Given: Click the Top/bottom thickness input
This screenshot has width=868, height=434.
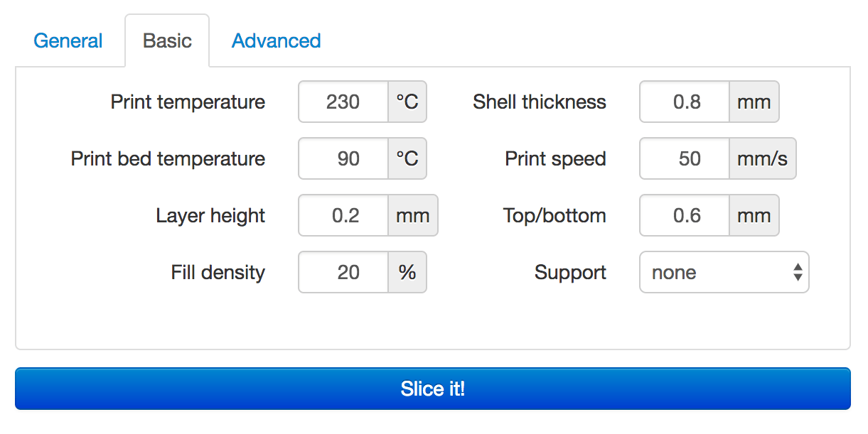Looking at the screenshot, I should pos(683,215).
